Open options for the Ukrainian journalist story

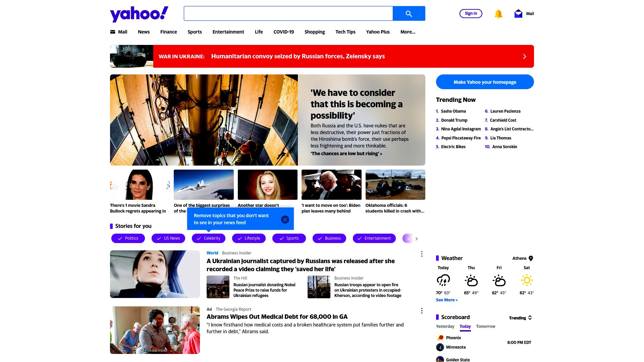(x=422, y=254)
